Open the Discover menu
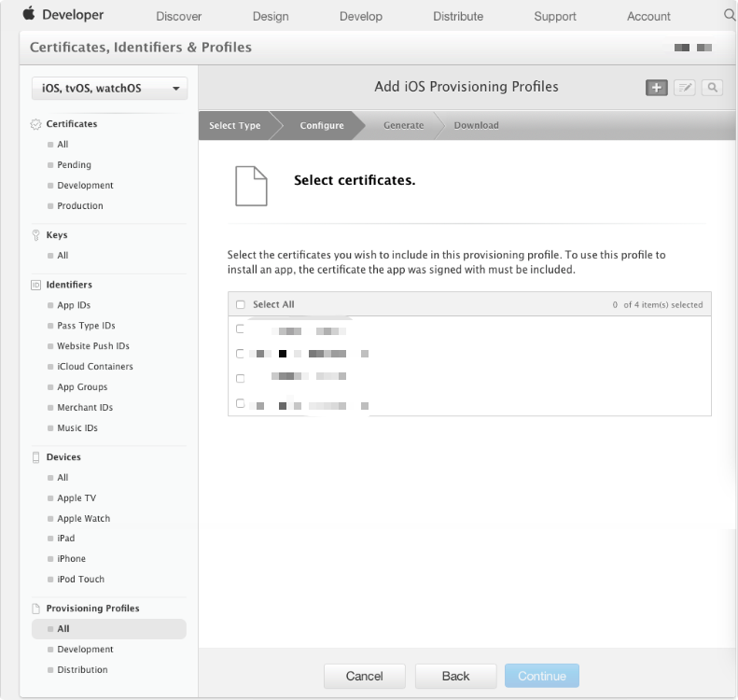Image resolution: width=738 pixels, height=700 pixels. coord(179,17)
